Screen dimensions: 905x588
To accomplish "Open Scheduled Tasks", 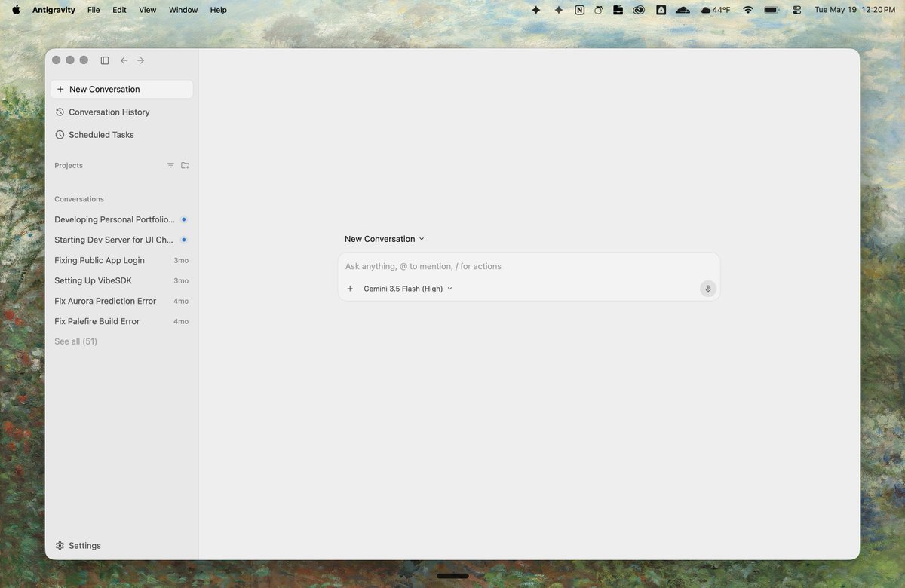I will [121, 135].
